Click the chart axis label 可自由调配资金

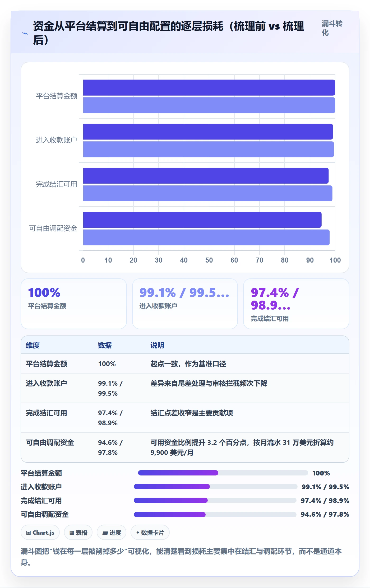coord(53,228)
